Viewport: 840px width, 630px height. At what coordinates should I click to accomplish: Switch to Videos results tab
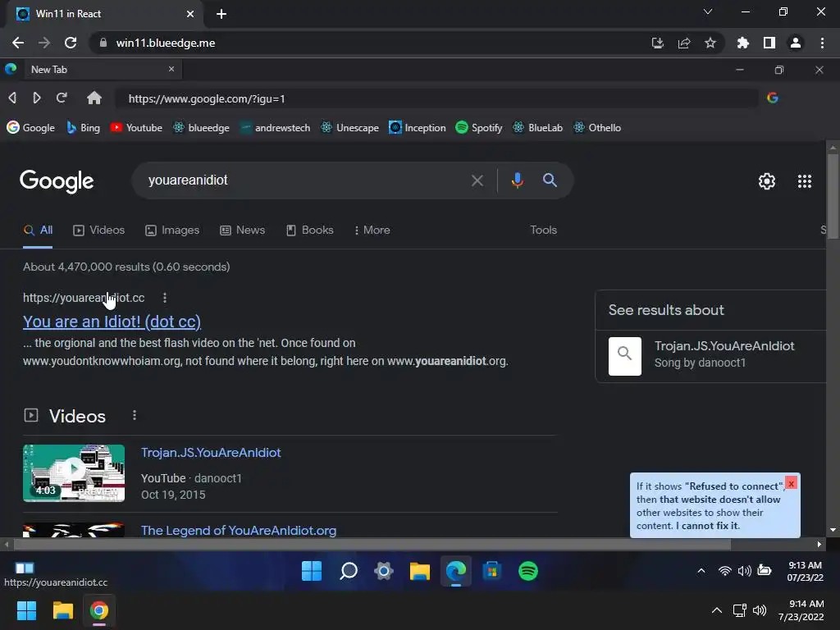99,231
